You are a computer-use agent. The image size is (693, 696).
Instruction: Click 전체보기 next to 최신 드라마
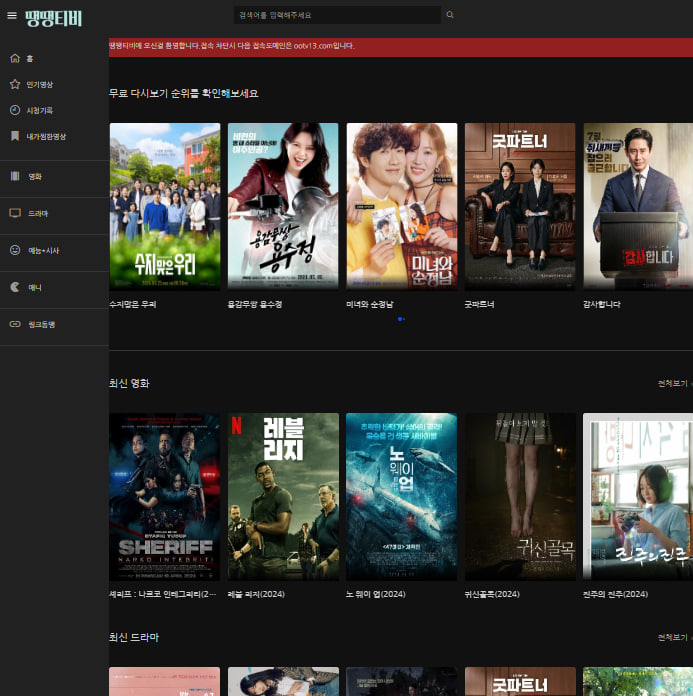[673, 637]
